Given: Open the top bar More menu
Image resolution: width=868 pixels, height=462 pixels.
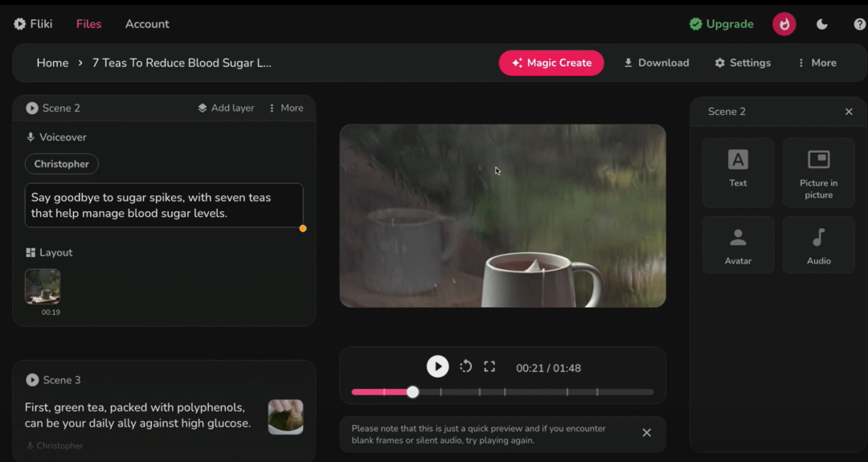Looking at the screenshot, I should tap(817, 63).
